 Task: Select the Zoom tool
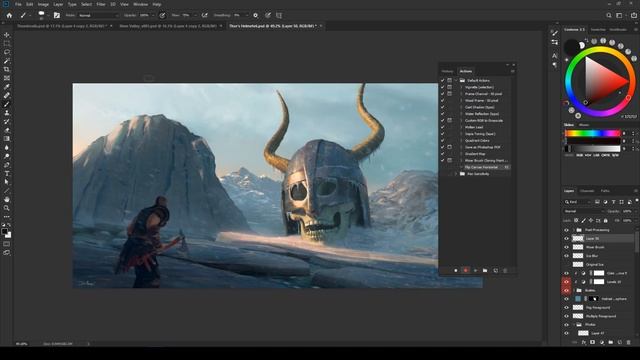coord(7,208)
